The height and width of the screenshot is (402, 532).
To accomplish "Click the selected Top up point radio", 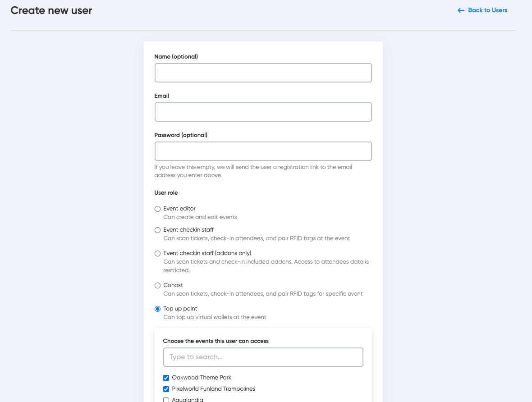I will coord(157,309).
